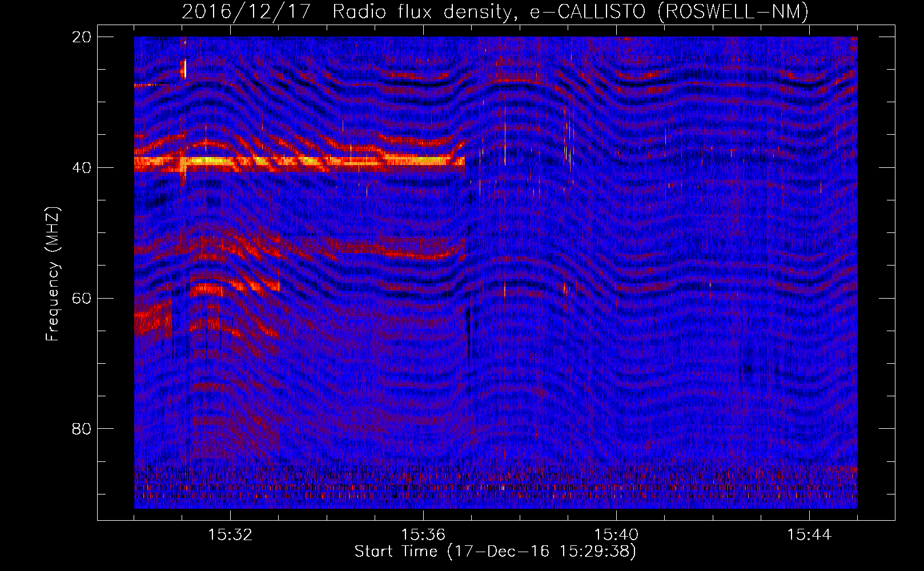924x571 pixels.
Task: Click the 15:32 time tick label
Action: click(x=230, y=535)
